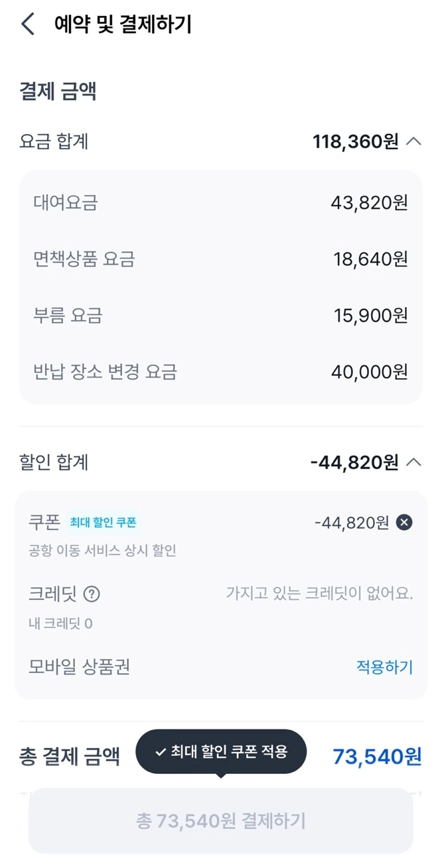The height and width of the screenshot is (868, 442).
Task: Collapse the 요금 합계 section chevron
Action: (x=413, y=141)
